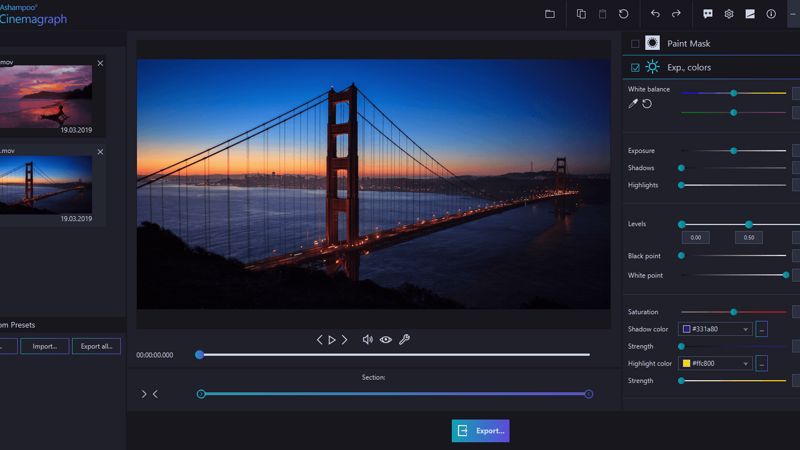Close the sunset .mov clip
Image resolution: width=800 pixels, height=450 pixels.
(x=100, y=63)
